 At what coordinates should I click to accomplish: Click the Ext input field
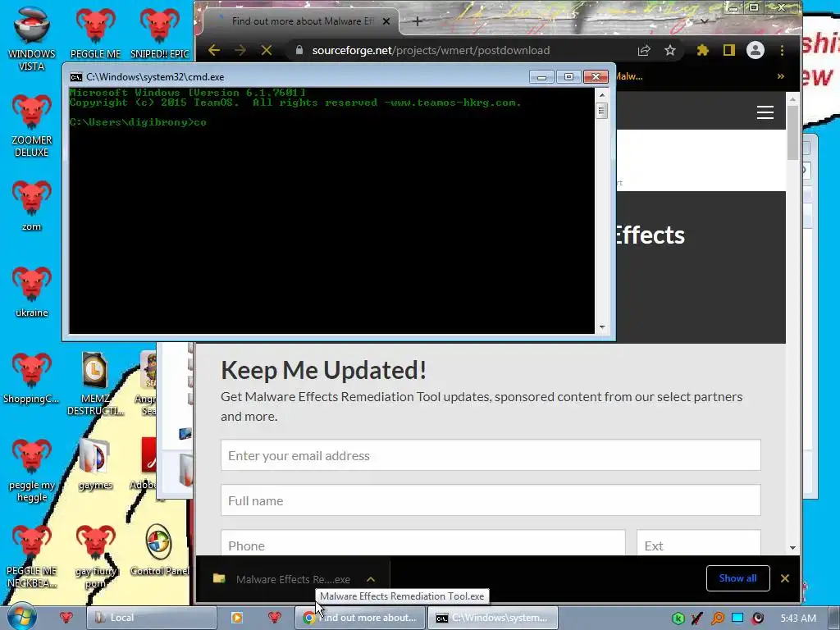pyautogui.click(x=699, y=543)
